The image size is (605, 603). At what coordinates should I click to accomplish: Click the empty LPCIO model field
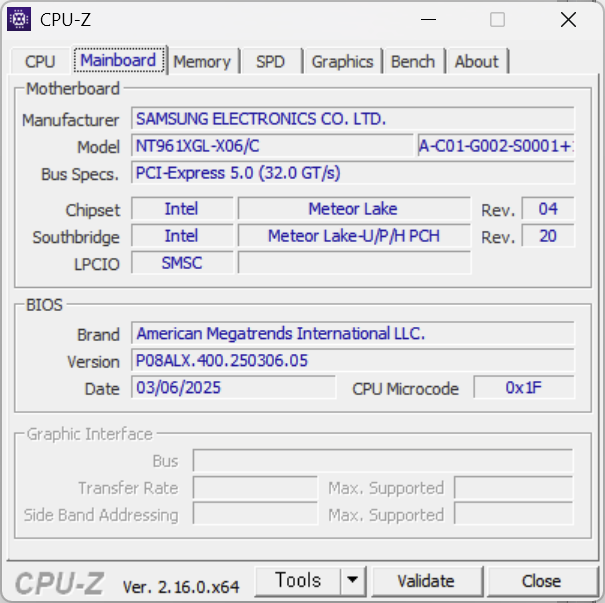tap(354, 263)
